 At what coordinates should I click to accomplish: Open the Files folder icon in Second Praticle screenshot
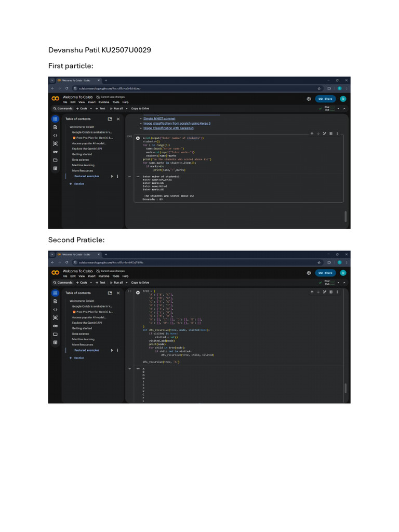(55, 334)
